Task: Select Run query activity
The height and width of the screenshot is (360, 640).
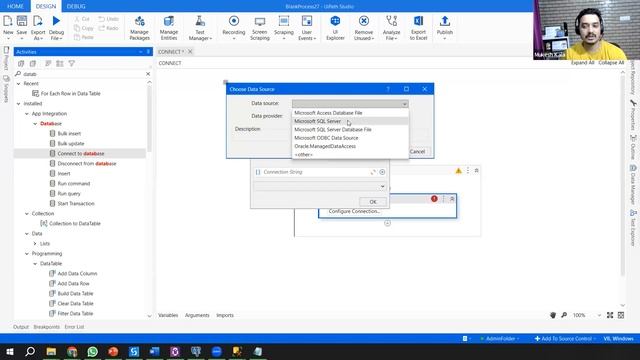Action: click(69, 193)
